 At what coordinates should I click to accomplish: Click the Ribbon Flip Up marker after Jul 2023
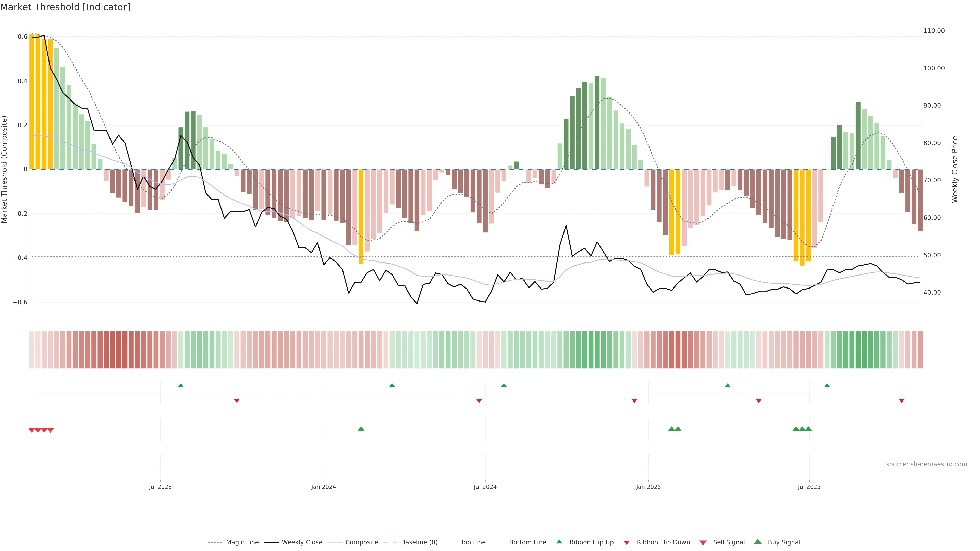[181, 386]
